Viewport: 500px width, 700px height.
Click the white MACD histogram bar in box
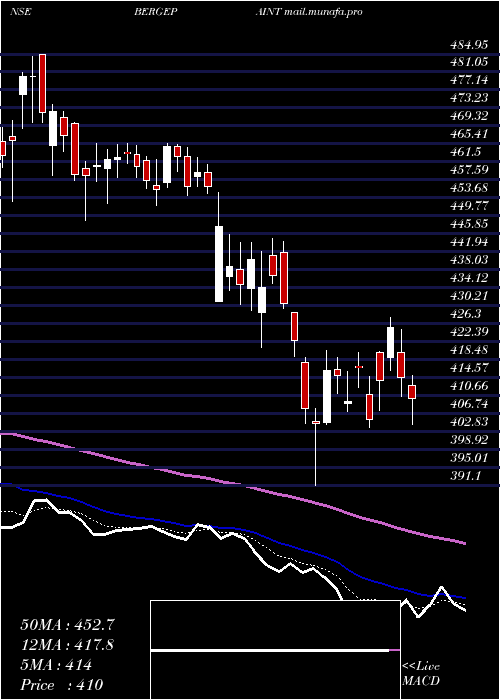(x=270, y=650)
